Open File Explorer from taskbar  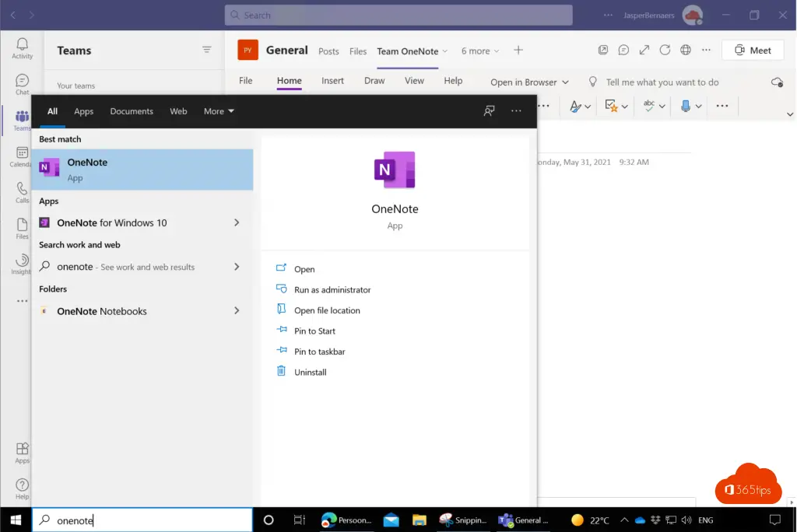pyautogui.click(x=420, y=520)
